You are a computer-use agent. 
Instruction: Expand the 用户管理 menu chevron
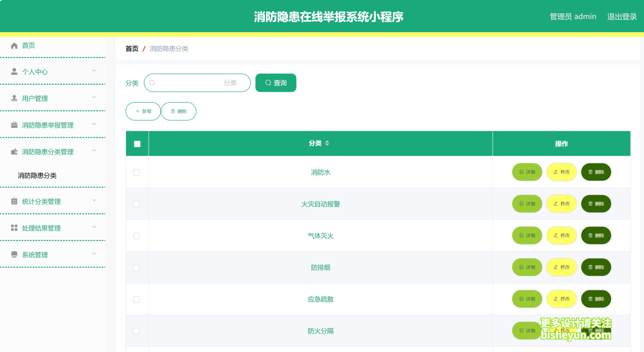tap(94, 98)
